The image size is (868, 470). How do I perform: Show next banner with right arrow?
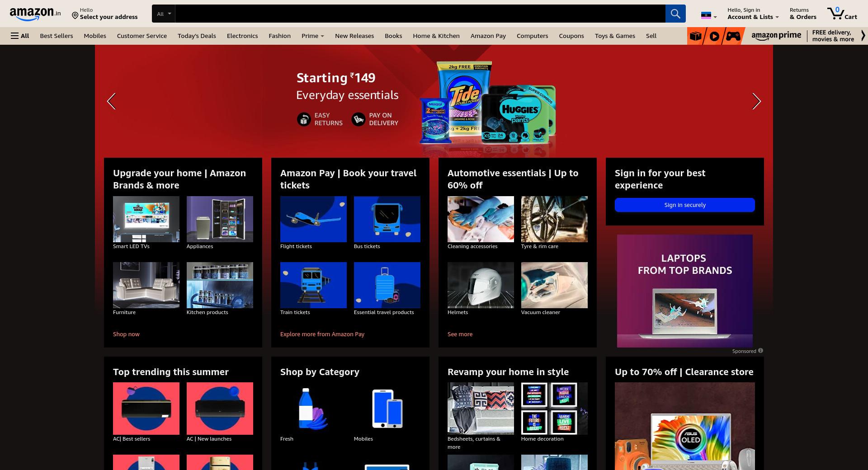click(756, 101)
